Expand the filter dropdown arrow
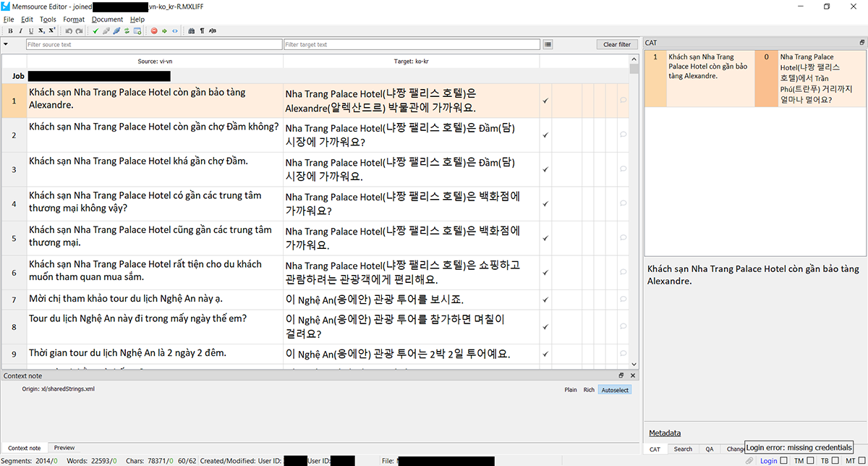This screenshot has width=868, height=466. [x=6, y=45]
